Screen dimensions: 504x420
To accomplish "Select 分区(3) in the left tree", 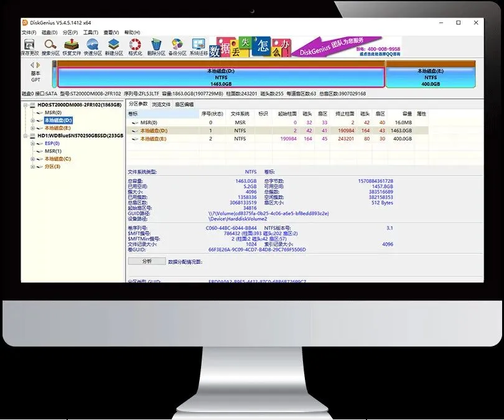I will (x=52, y=167).
